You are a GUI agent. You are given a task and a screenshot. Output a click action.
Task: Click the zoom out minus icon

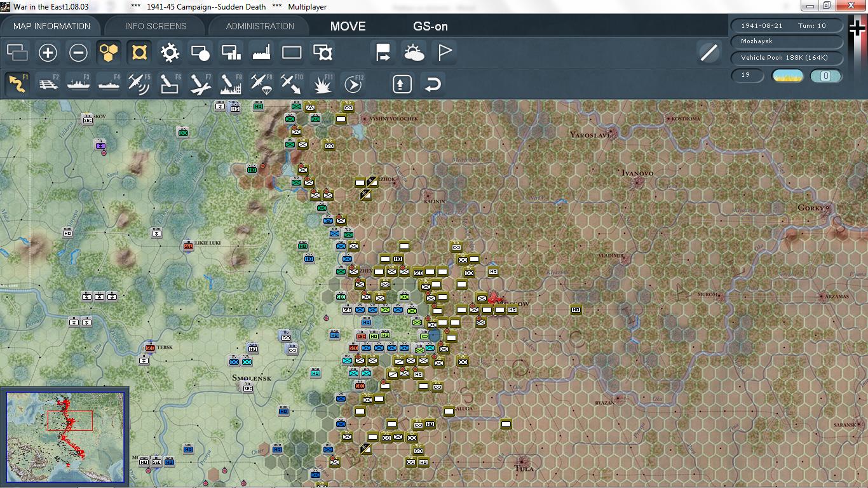coord(78,53)
